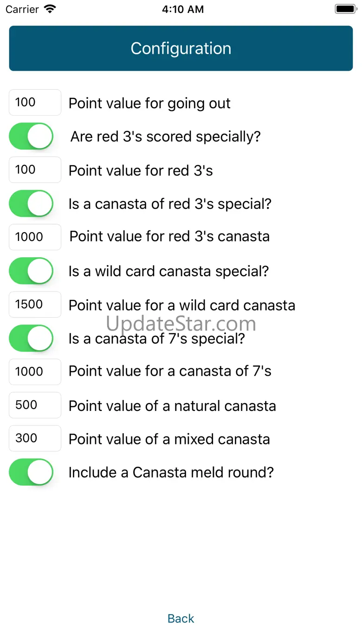Viewport: 362px width, 644px height.
Task: Disable the red 3's canasta special switch
Action: click(x=31, y=204)
